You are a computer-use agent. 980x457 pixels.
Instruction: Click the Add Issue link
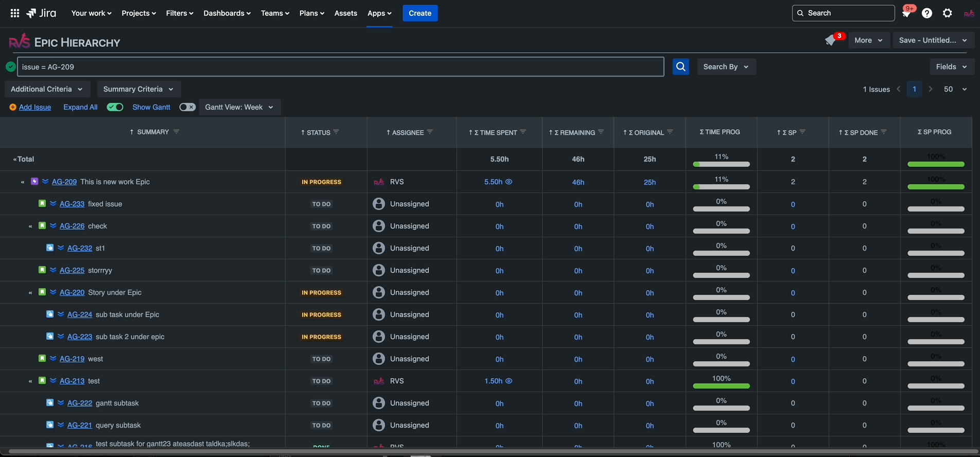pyautogui.click(x=35, y=107)
